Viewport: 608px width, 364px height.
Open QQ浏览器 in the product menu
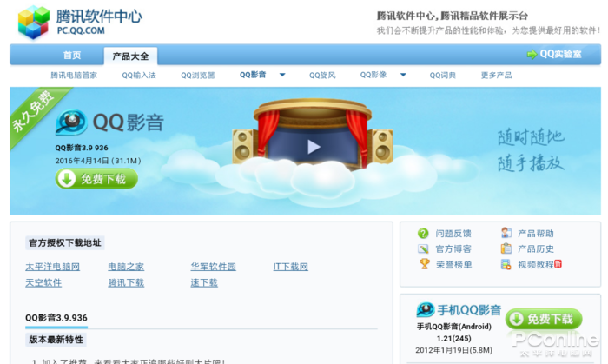198,76
